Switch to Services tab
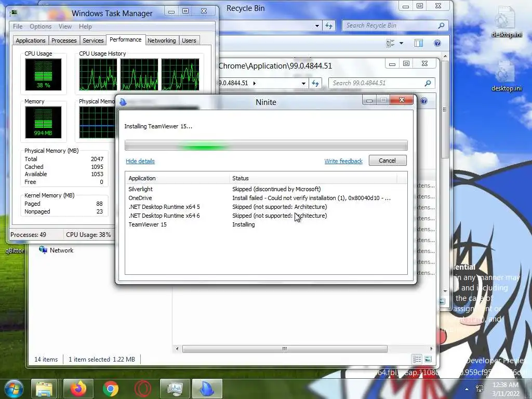The image size is (532, 399). [93, 41]
